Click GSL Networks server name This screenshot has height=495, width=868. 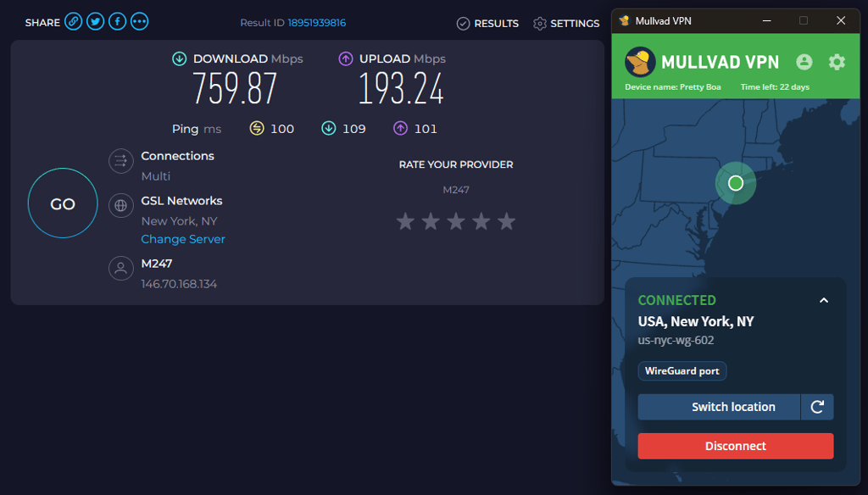tap(181, 201)
